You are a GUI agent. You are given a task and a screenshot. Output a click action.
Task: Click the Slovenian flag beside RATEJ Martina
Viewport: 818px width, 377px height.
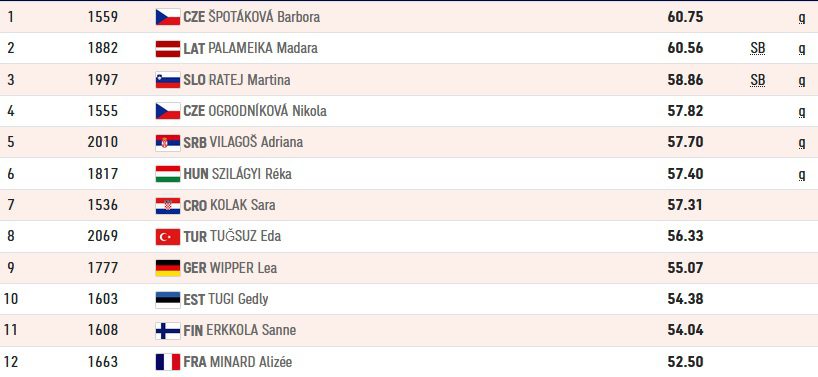pos(168,80)
